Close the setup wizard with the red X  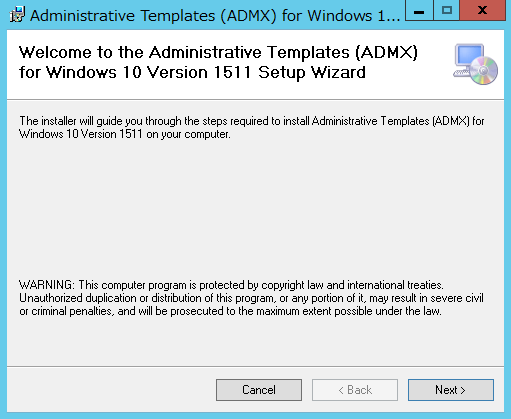tap(482, 10)
